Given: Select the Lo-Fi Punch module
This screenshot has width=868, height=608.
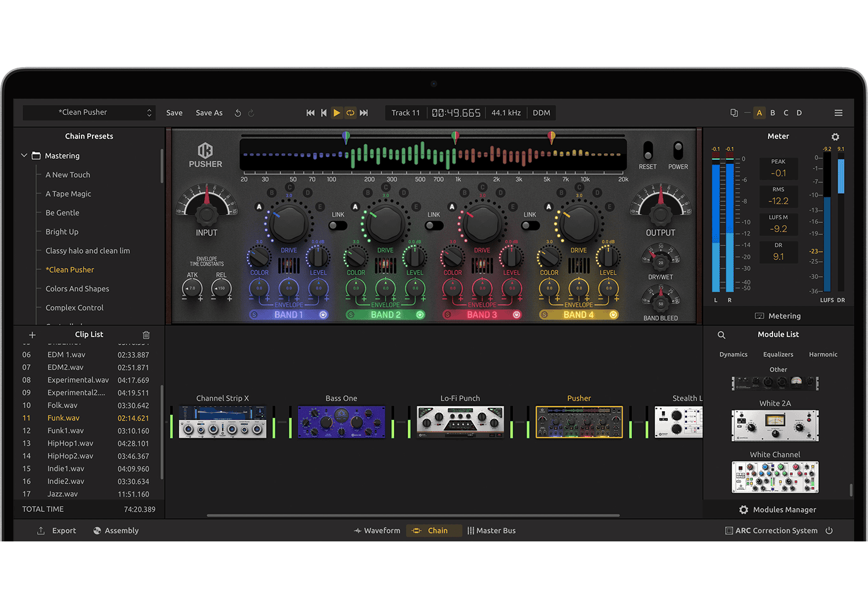Looking at the screenshot, I should pyautogui.click(x=460, y=422).
